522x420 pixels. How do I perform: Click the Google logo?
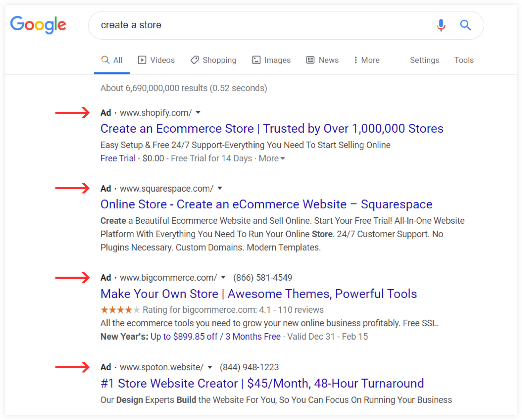tap(38, 25)
